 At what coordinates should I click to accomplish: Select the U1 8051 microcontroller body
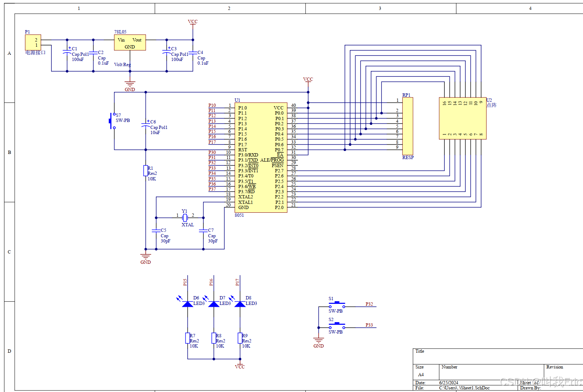coord(261,158)
